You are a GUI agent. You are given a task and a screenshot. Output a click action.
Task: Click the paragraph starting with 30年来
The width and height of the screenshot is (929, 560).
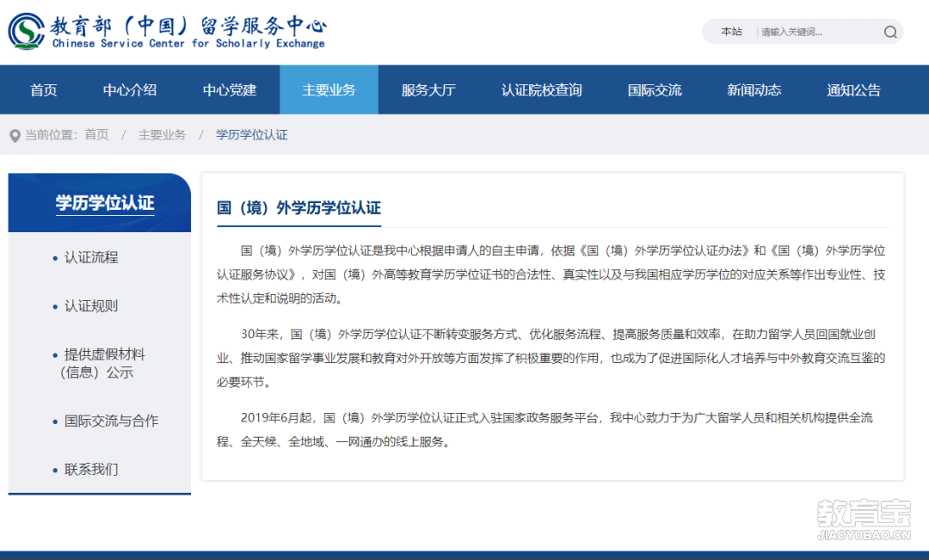tap(551, 358)
